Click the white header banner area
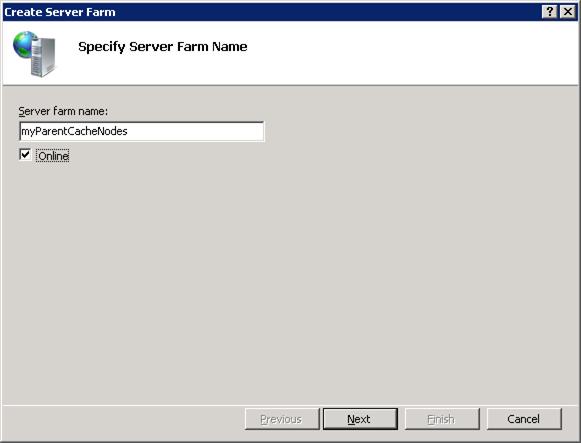This screenshot has height=443, width=581. point(408,53)
